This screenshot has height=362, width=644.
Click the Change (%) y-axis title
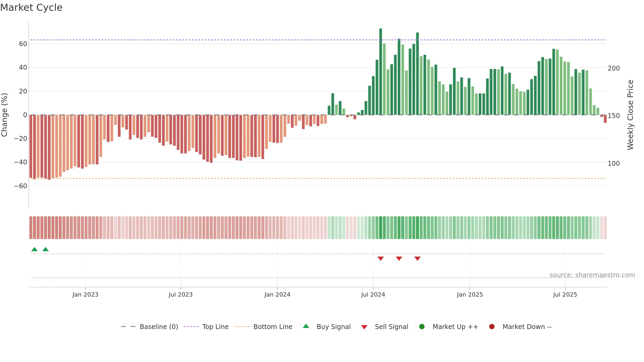point(4,115)
